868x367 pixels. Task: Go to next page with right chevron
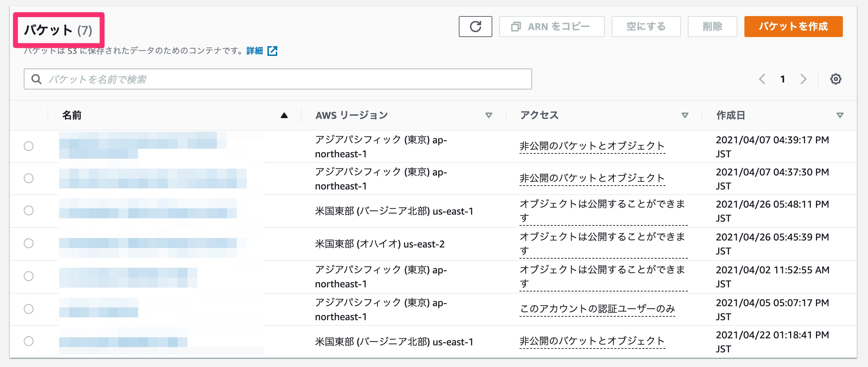[x=803, y=79]
